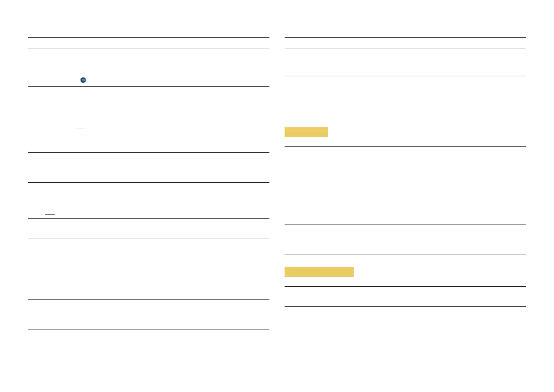Click the thick top border of the right table

tap(405, 38)
